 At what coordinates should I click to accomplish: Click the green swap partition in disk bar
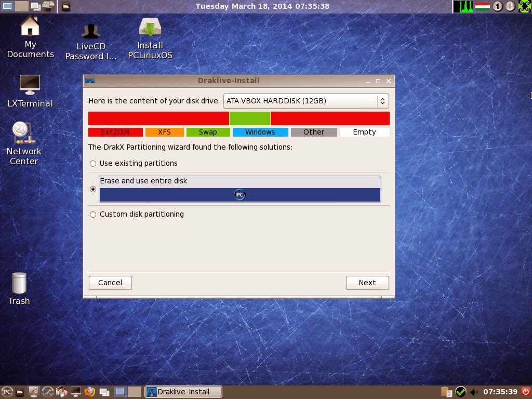[250, 118]
